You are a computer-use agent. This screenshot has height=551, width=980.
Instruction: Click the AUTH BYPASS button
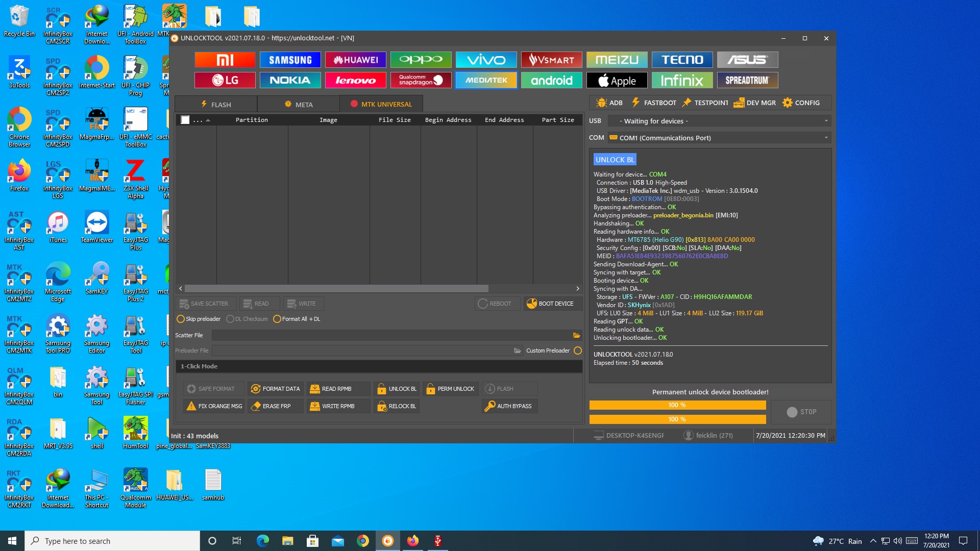pyautogui.click(x=508, y=406)
